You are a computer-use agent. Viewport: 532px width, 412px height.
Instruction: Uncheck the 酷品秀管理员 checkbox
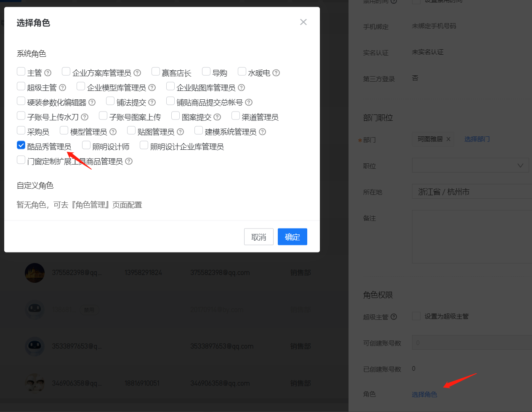[x=21, y=145]
